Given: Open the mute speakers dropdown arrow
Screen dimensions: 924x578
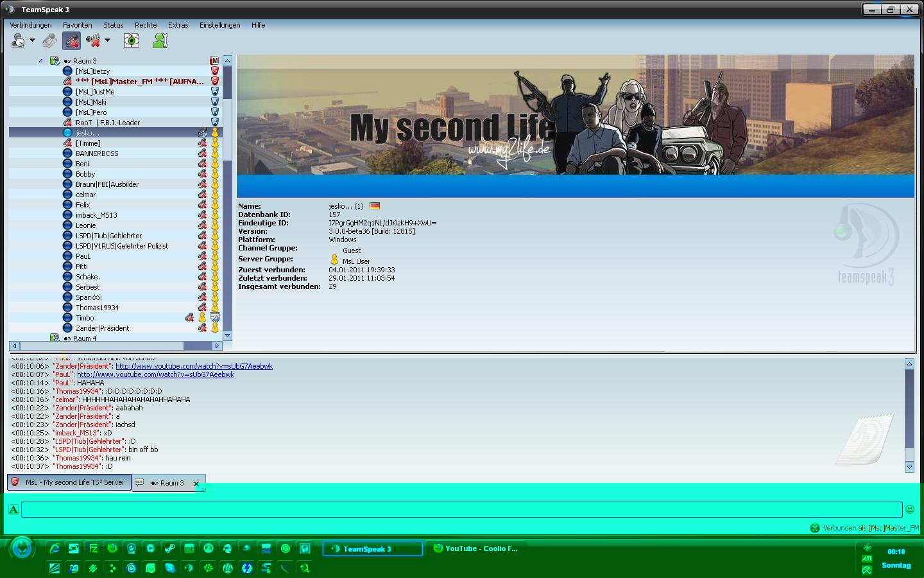Looking at the screenshot, I should point(107,40).
